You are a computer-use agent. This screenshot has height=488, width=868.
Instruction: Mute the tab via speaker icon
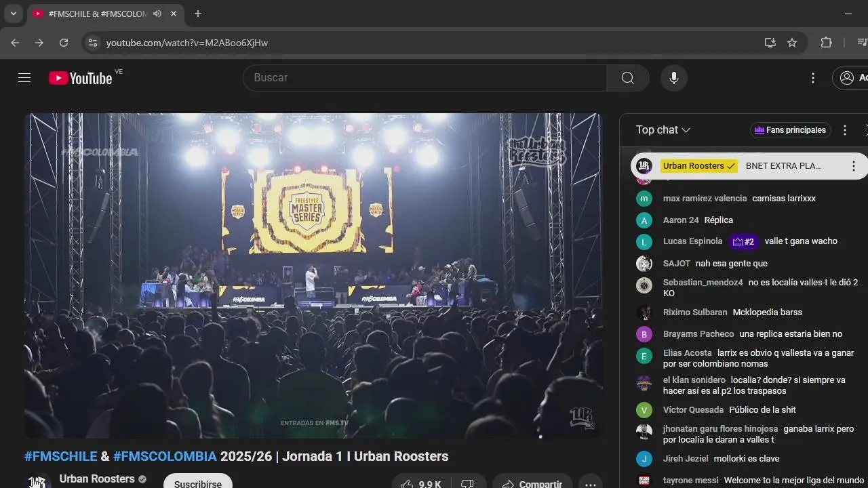click(157, 14)
